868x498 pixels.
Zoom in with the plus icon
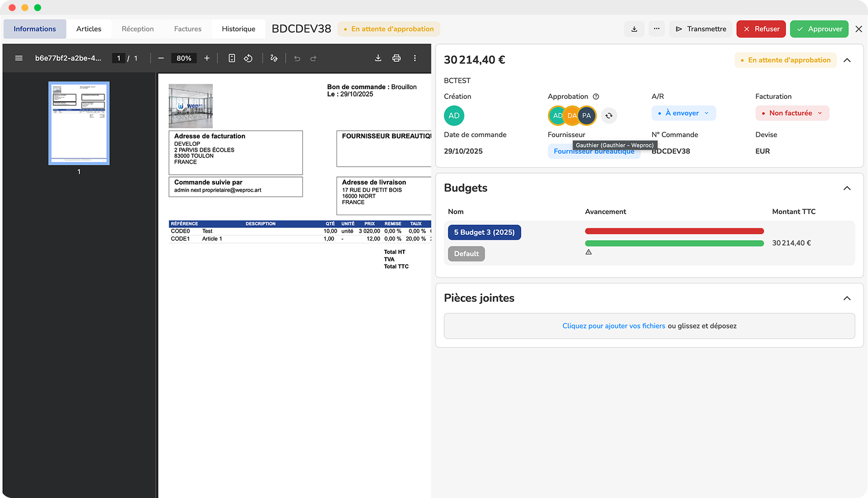pos(205,58)
